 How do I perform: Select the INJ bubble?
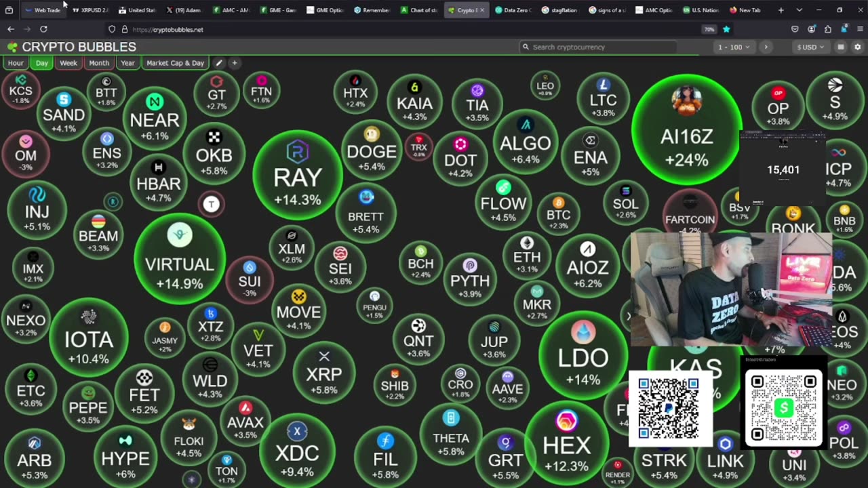pyautogui.click(x=37, y=210)
